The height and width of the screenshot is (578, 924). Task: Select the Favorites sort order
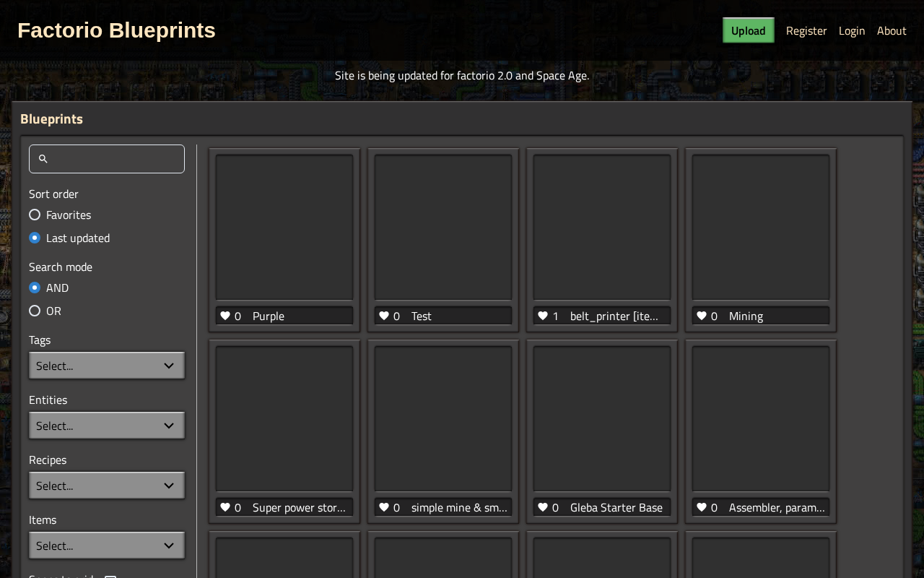pyautogui.click(x=35, y=215)
